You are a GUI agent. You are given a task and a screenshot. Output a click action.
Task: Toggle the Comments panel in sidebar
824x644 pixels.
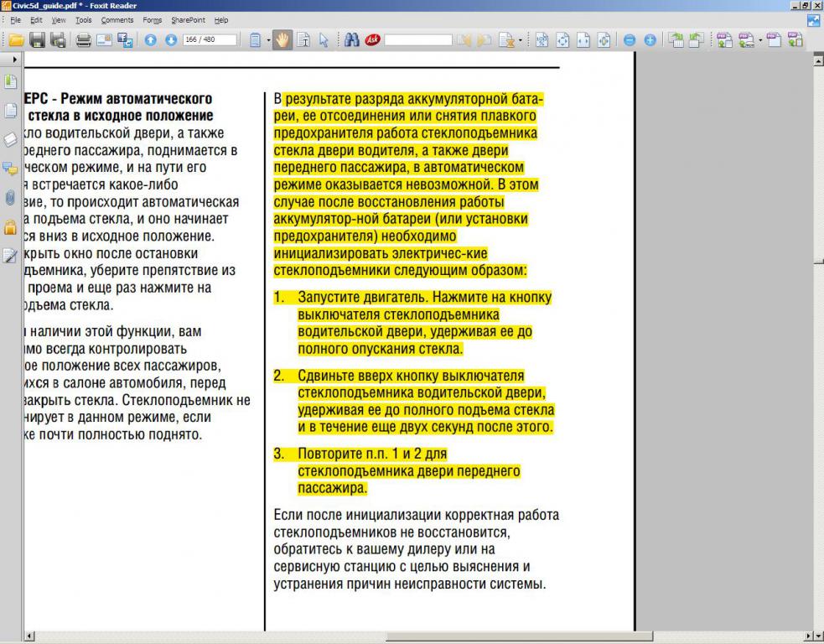(10, 169)
